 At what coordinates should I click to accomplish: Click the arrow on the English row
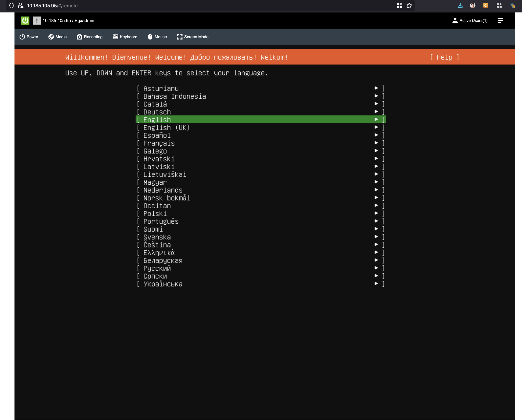(376, 119)
